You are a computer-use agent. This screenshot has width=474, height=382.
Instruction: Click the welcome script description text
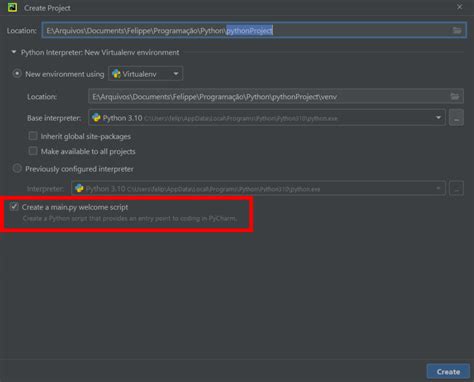point(130,219)
